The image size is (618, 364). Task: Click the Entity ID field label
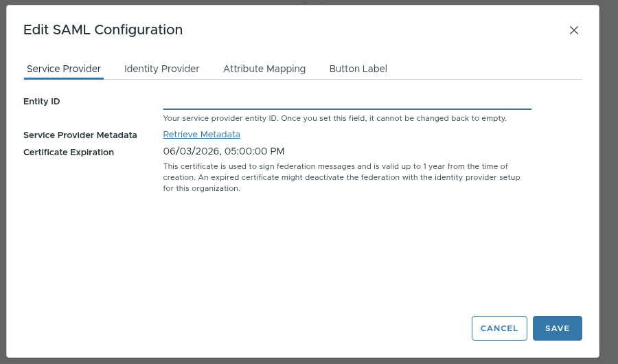coord(42,102)
